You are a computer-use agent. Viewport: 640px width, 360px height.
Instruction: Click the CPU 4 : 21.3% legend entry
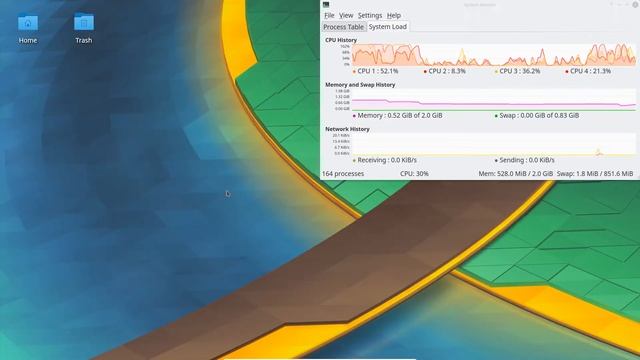[x=588, y=71]
